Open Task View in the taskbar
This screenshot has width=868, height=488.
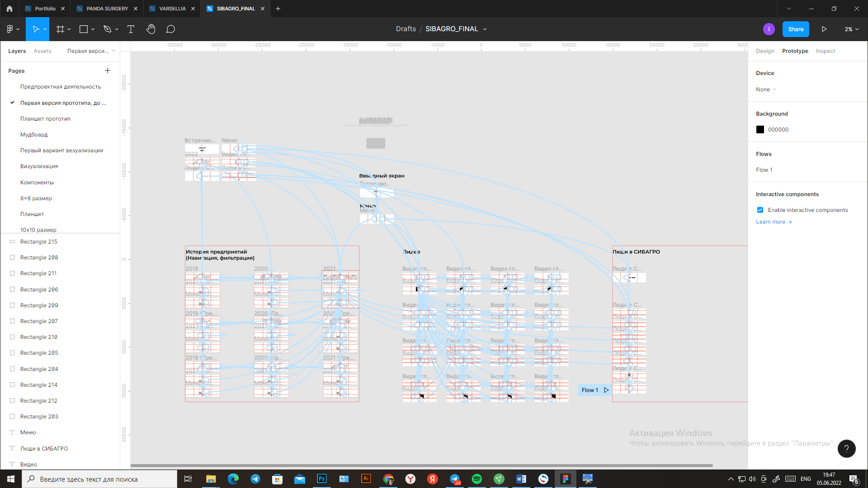pyautogui.click(x=188, y=479)
